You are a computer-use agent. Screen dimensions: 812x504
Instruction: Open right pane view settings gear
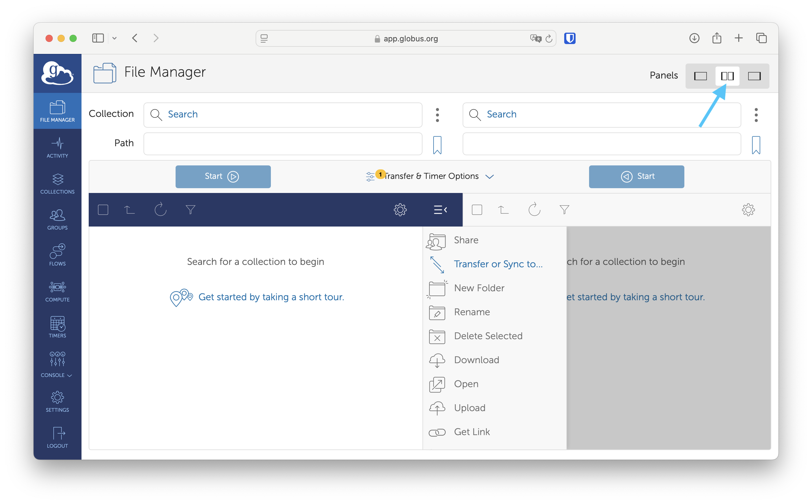point(748,210)
